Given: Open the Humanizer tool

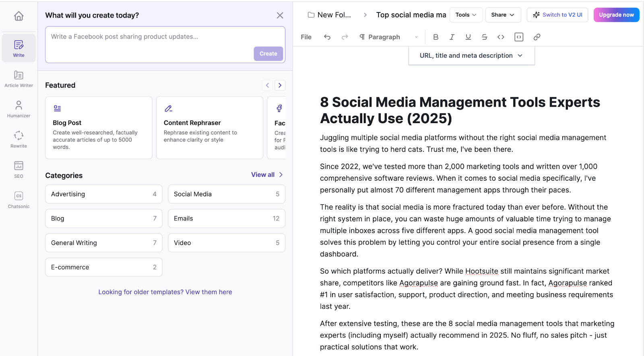Looking at the screenshot, I should click(x=19, y=109).
